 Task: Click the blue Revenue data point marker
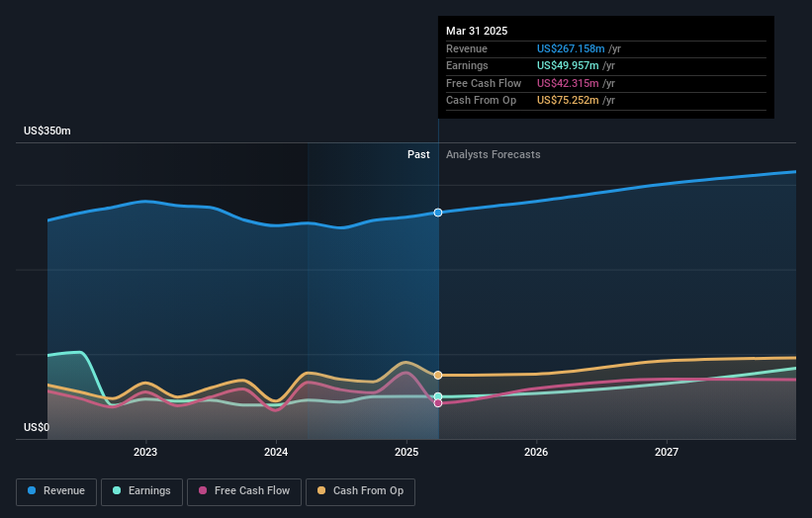tap(438, 213)
